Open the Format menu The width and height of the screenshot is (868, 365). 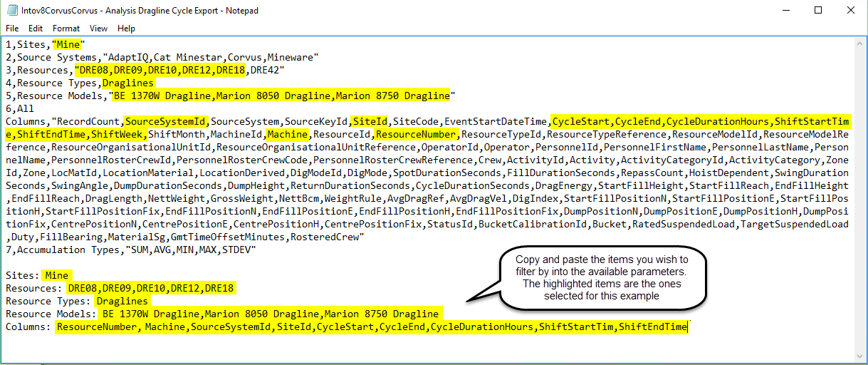tap(66, 29)
